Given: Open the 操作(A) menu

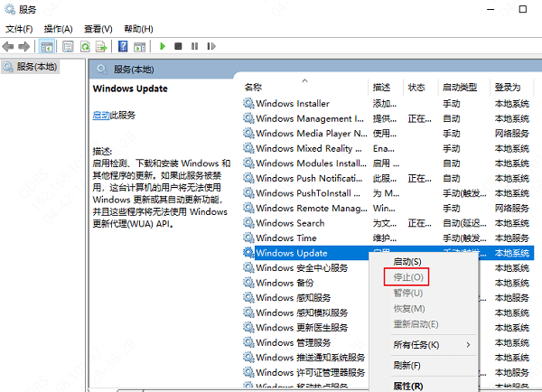Looking at the screenshot, I should tap(59, 29).
